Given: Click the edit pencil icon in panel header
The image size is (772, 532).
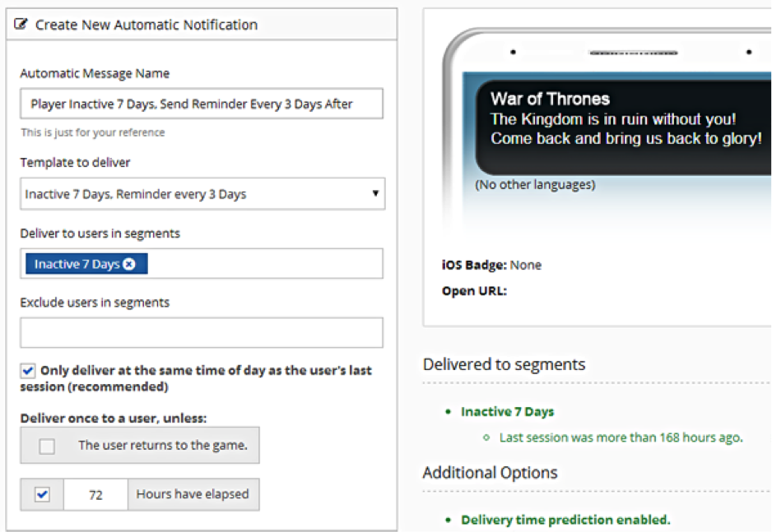Looking at the screenshot, I should (x=21, y=25).
